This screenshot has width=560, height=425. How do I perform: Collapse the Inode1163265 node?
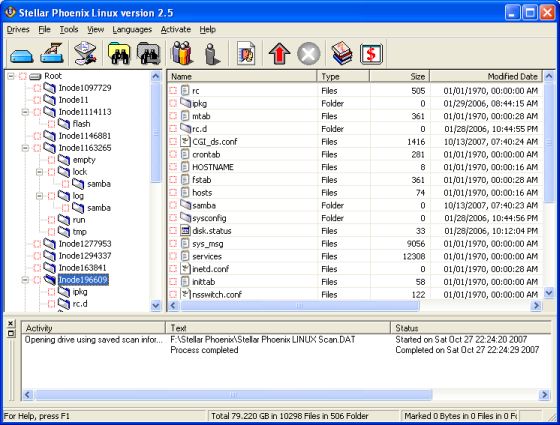(25, 148)
